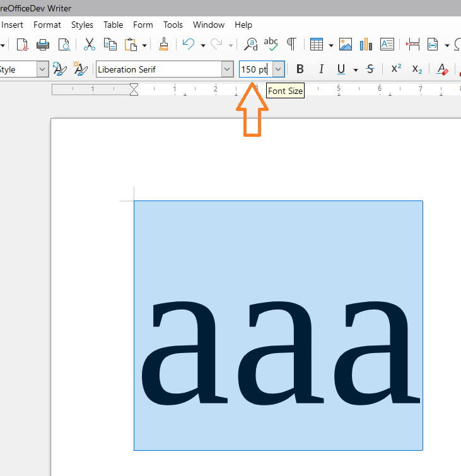This screenshot has width=461, height=476.
Task: Select the Cut scissors icon
Action: [90, 44]
